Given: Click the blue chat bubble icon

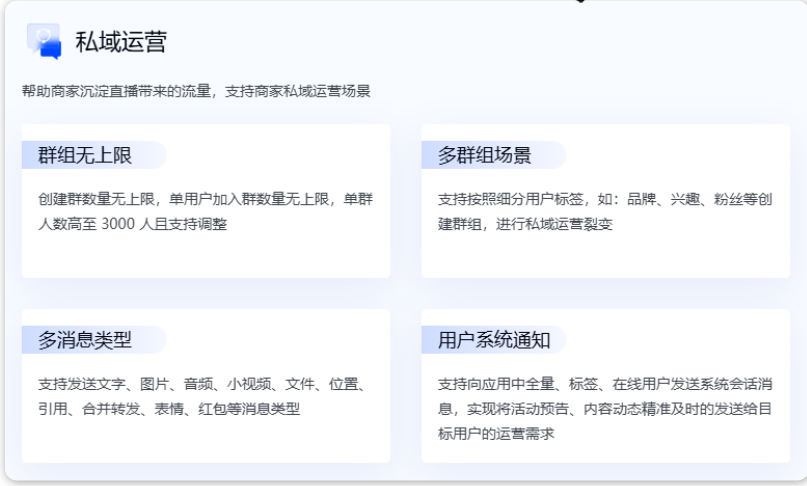Looking at the screenshot, I should click(44, 41).
